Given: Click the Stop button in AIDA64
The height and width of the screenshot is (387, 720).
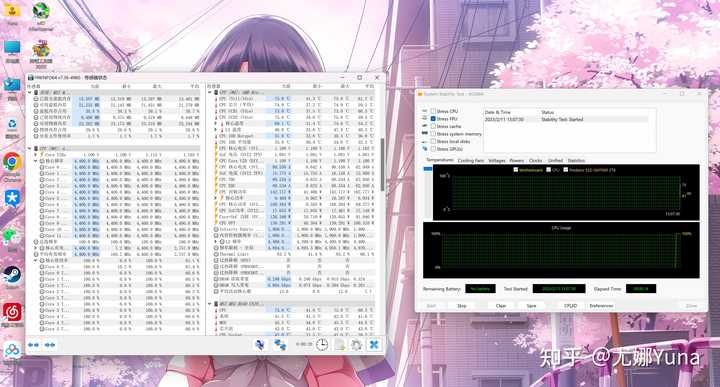Looking at the screenshot, I should click(461, 306).
